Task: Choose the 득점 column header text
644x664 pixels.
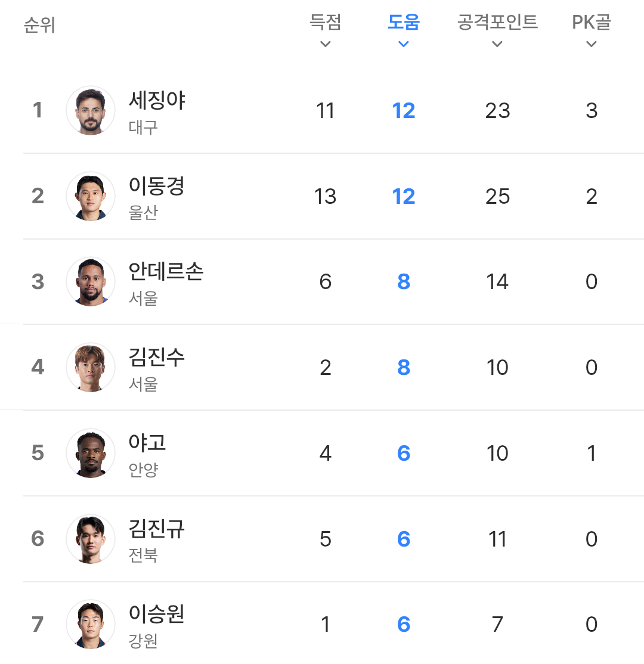Action: 325,23
